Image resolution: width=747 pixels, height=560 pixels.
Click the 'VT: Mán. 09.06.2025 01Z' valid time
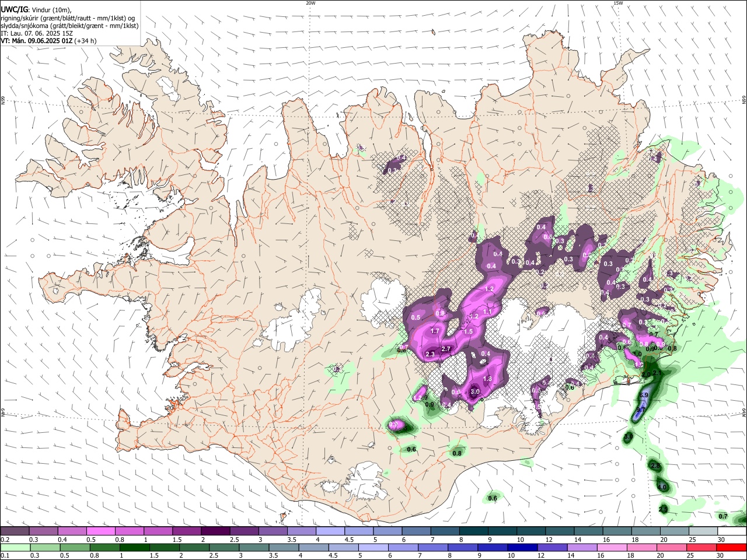pyautogui.click(x=36, y=41)
